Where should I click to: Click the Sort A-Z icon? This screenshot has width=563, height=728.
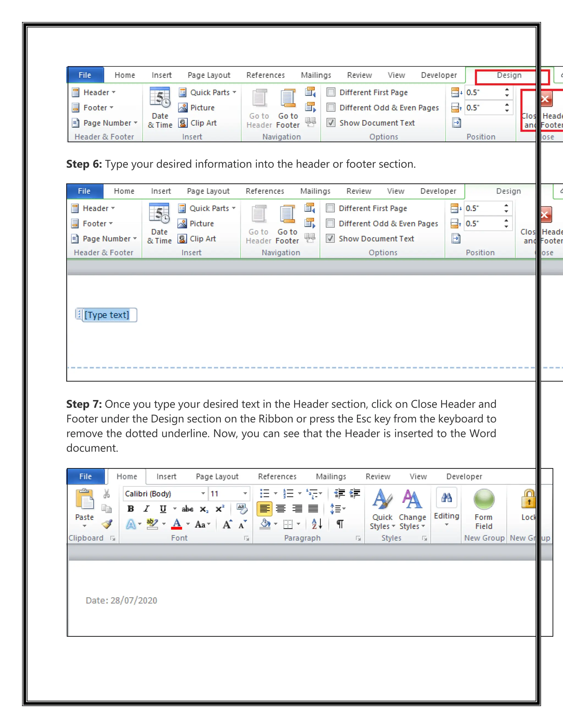317,524
